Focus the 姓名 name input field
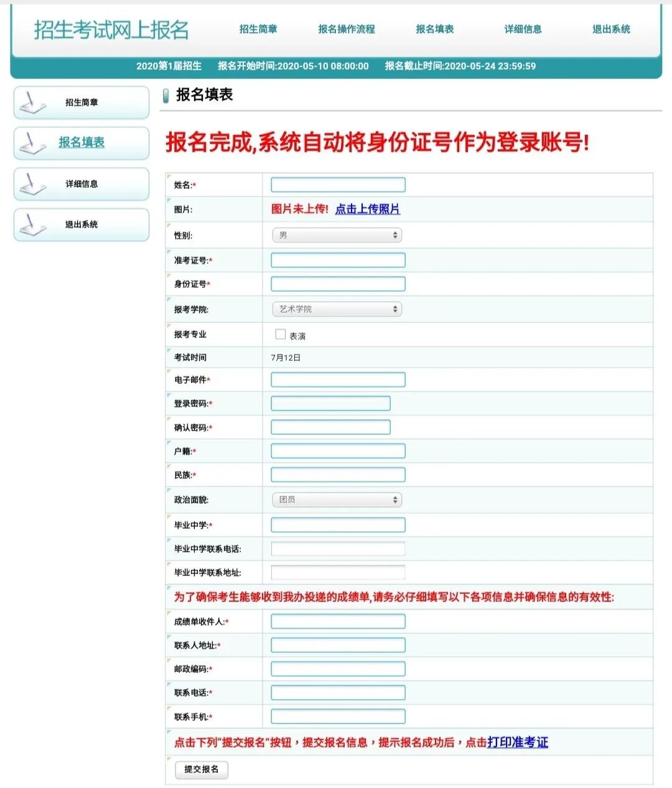This screenshot has height=788, width=672. [x=338, y=185]
